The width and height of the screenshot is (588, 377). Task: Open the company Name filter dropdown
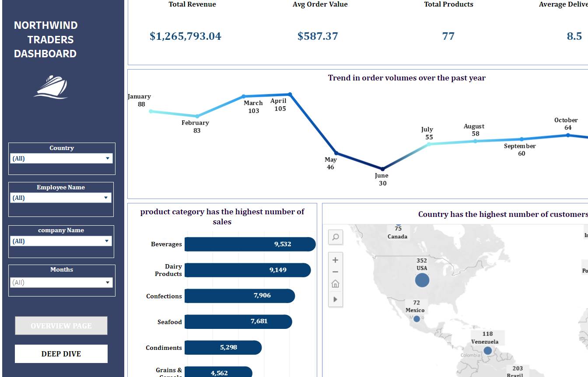pyautogui.click(x=61, y=241)
